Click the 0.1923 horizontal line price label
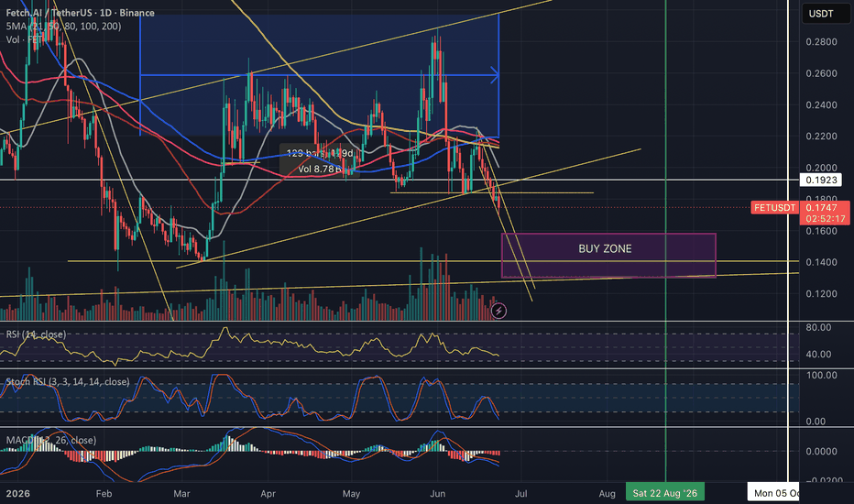This screenshot has height=504, width=854. [821, 180]
